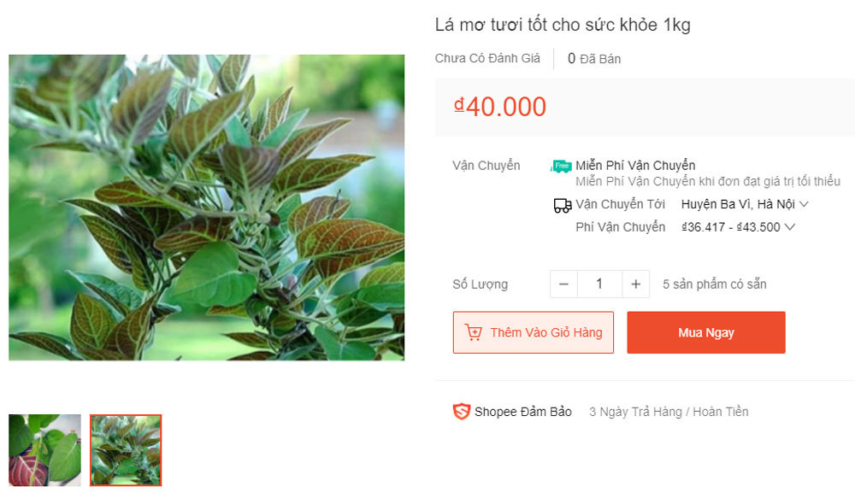
Task: Click the orange Shopee guarantee shield icon
Action: pyautogui.click(x=462, y=412)
